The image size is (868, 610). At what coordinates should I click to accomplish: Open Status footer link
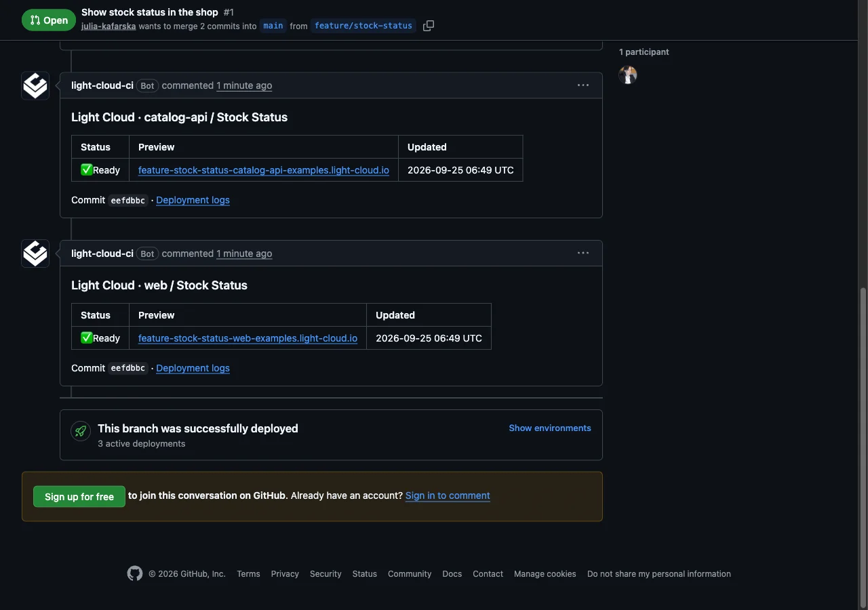pyautogui.click(x=365, y=574)
